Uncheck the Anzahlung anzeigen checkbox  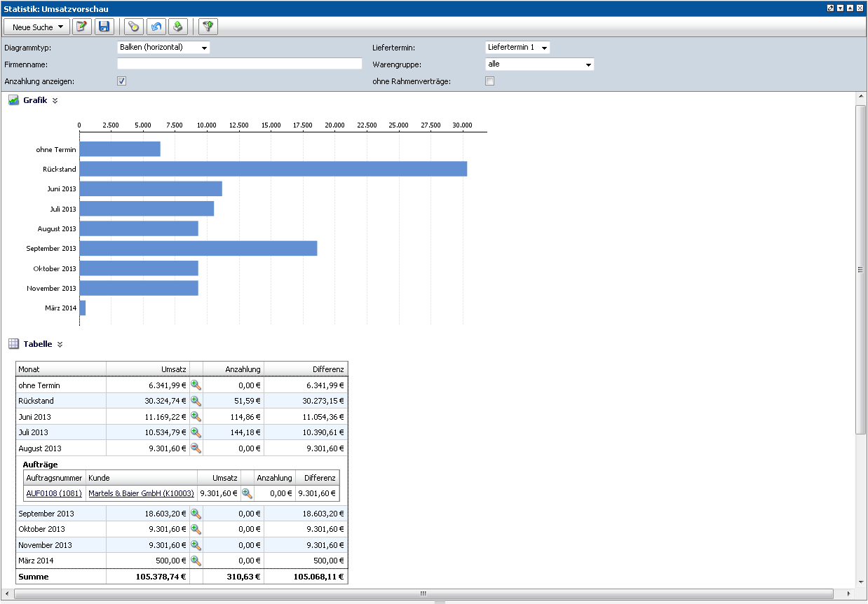tap(121, 81)
